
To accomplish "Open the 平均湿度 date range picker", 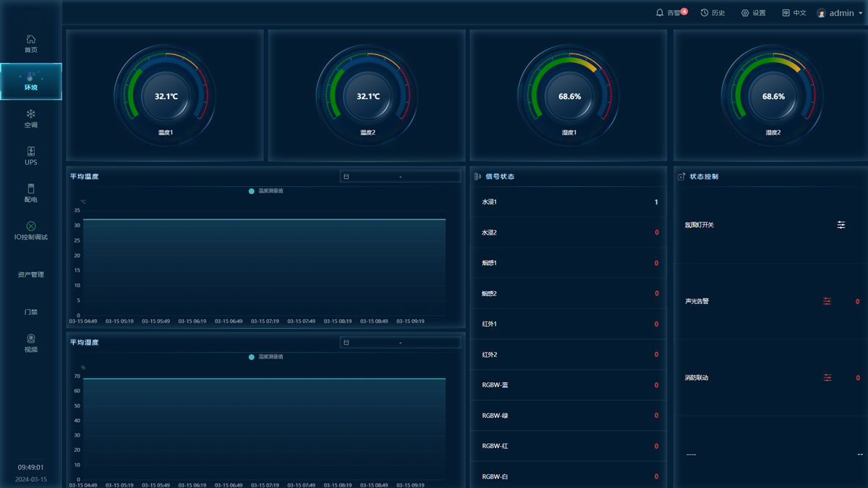I will coord(400,342).
